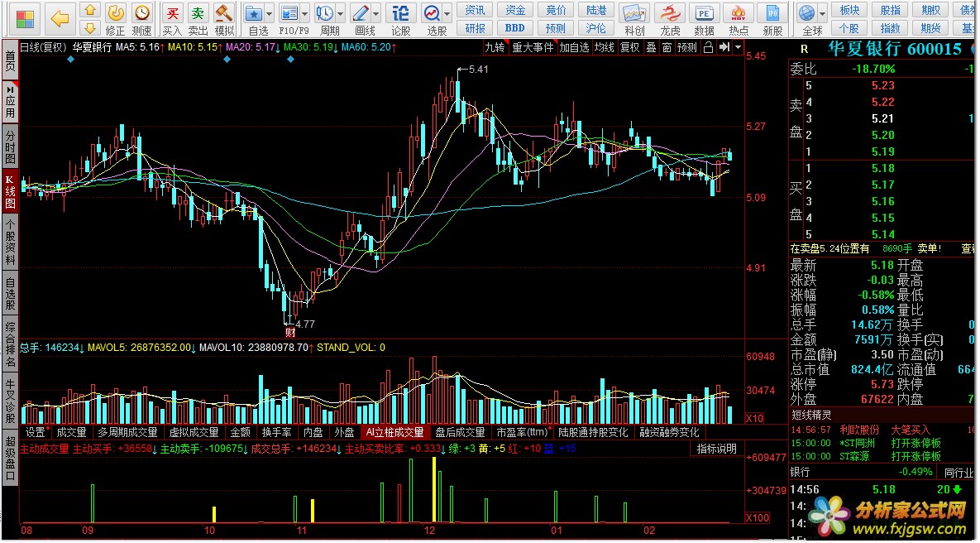Toggle 复权 price adjustment
Screen dimensions: 980x543
(630, 47)
